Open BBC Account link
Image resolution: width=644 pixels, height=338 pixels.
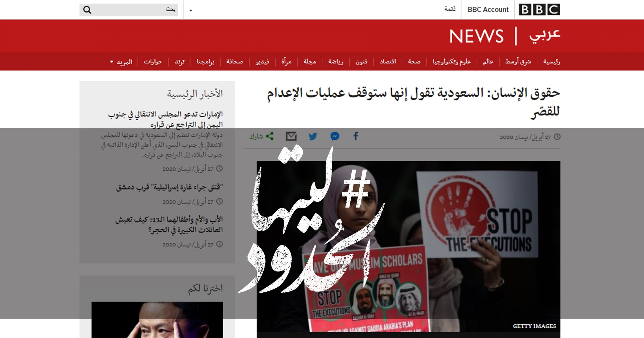(488, 10)
